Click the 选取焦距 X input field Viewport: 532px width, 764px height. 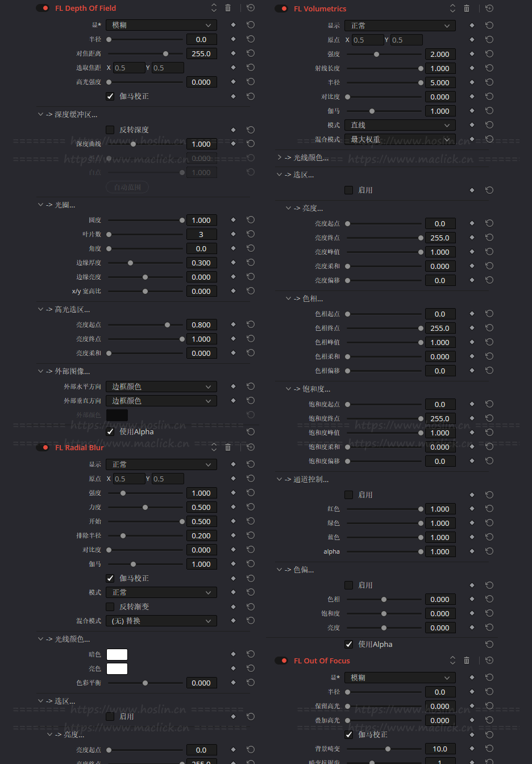pos(129,68)
